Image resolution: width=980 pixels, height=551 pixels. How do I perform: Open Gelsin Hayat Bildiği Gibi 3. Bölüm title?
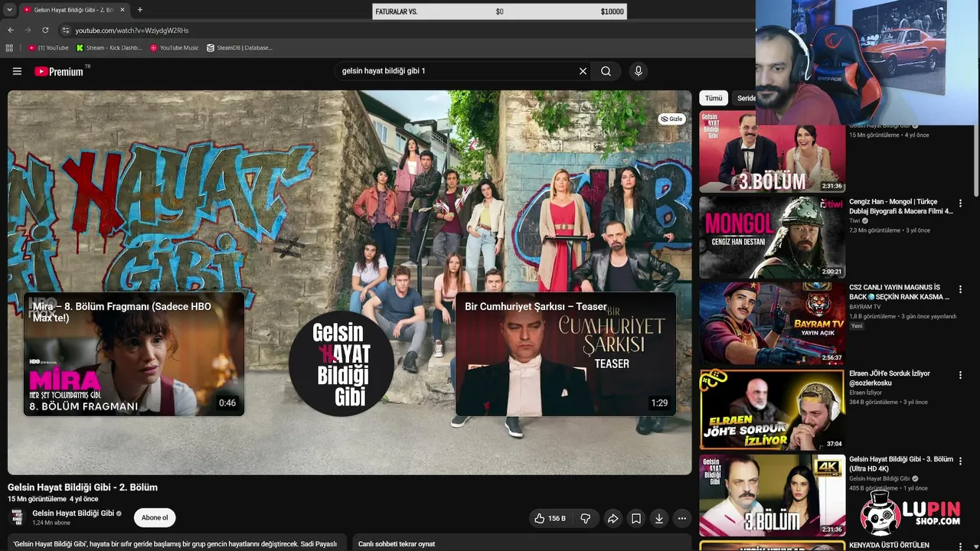click(x=901, y=464)
